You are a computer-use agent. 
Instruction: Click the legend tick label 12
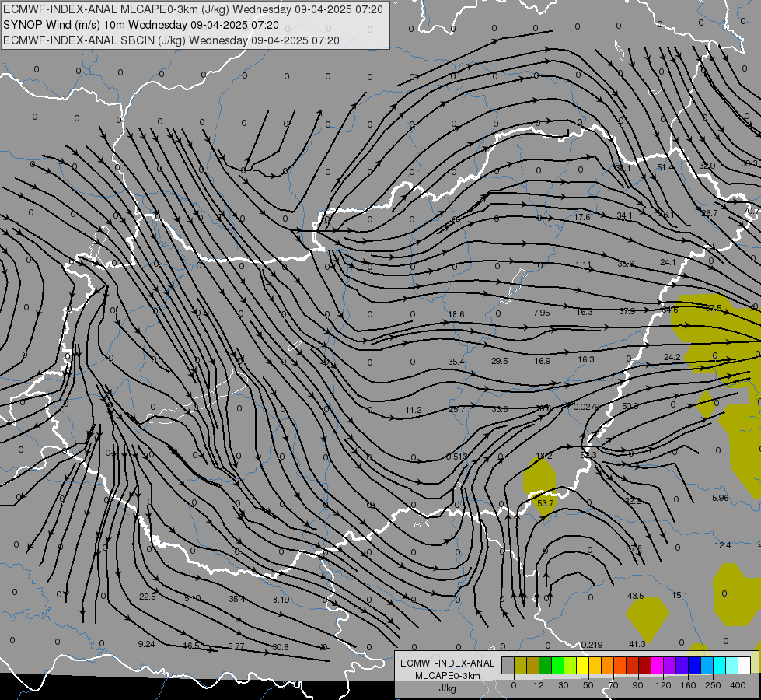(x=538, y=685)
